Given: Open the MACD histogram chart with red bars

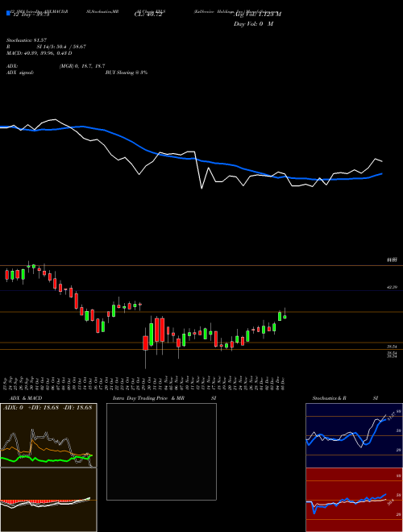Looking at the screenshot, I should pos(48,500).
